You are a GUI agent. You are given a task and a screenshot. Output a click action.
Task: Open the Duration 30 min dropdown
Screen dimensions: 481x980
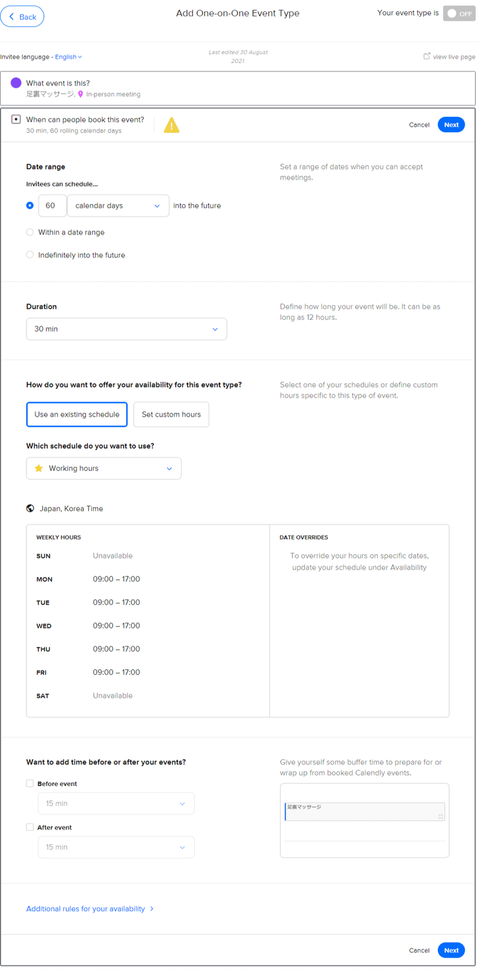click(x=126, y=329)
